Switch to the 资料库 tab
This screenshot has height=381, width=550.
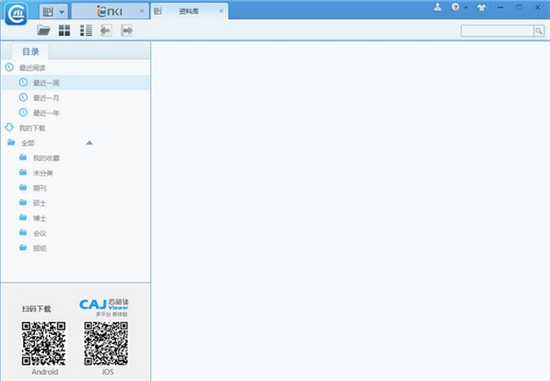tap(189, 11)
